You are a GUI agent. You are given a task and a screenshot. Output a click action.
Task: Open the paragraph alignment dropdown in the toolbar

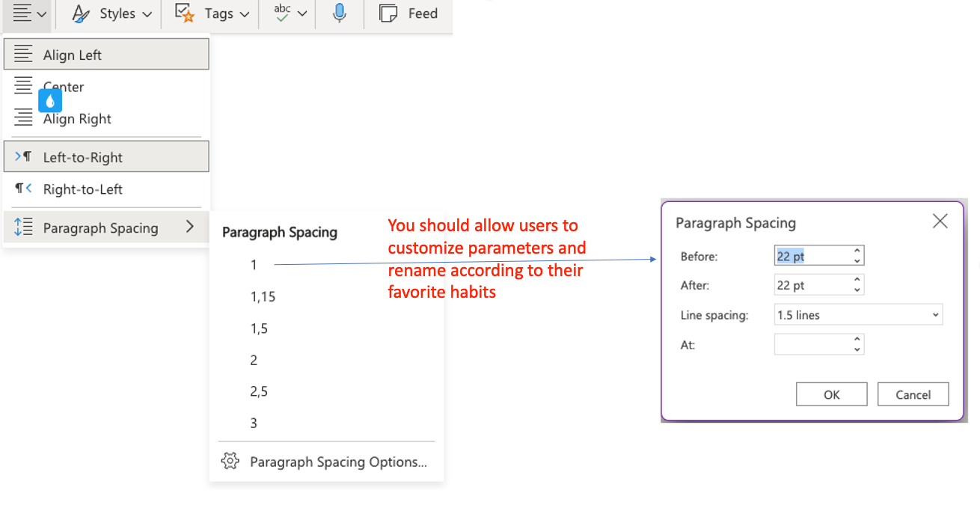click(x=30, y=13)
